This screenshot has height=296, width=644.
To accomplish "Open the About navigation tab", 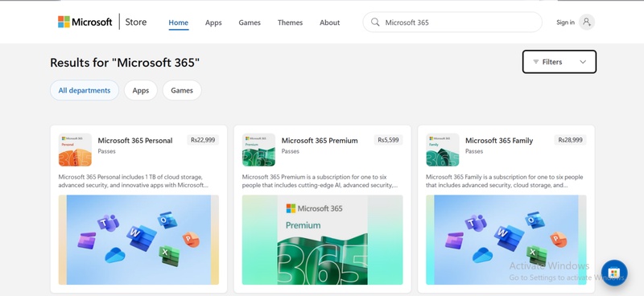I will point(329,23).
